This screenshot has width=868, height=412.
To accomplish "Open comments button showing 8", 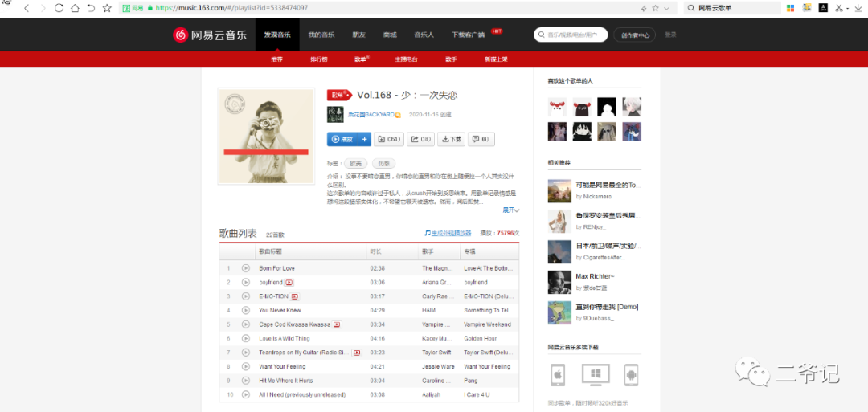I will pyautogui.click(x=481, y=140).
